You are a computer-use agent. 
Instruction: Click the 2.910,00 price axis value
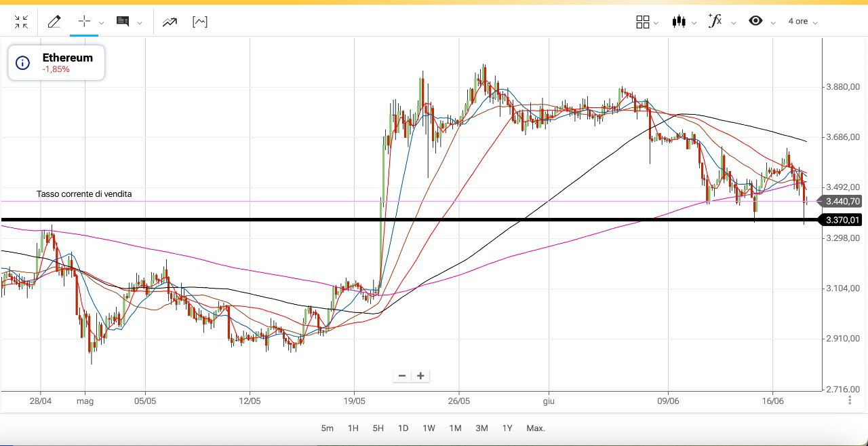(843, 339)
